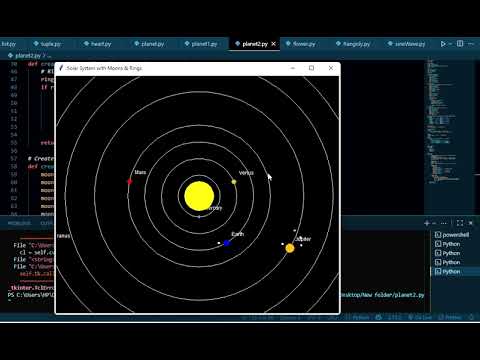Open the run button dropdown arrow
The height and width of the screenshot is (360, 480).
[450, 44]
